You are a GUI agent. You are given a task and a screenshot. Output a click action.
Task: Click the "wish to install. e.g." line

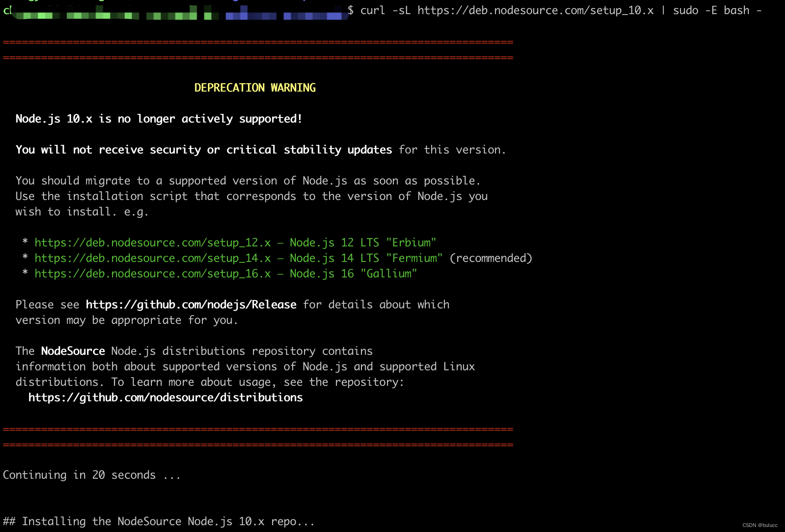click(x=82, y=212)
